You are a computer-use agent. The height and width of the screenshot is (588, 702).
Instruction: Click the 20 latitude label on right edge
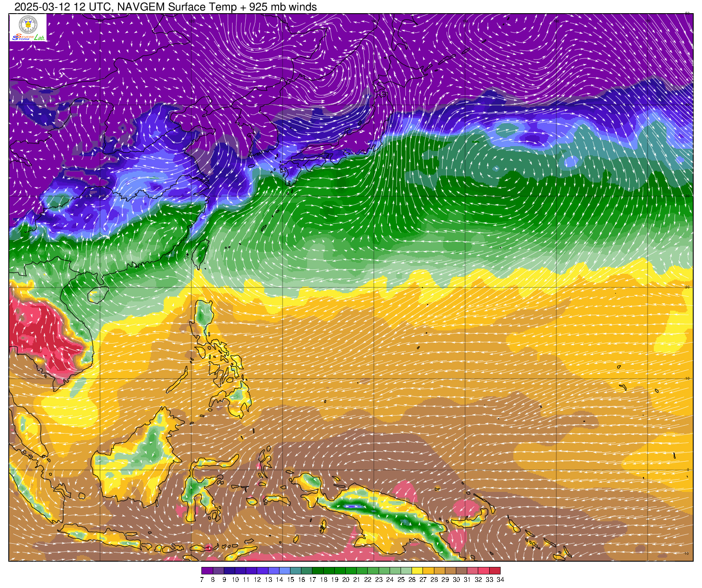coord(688,287)
